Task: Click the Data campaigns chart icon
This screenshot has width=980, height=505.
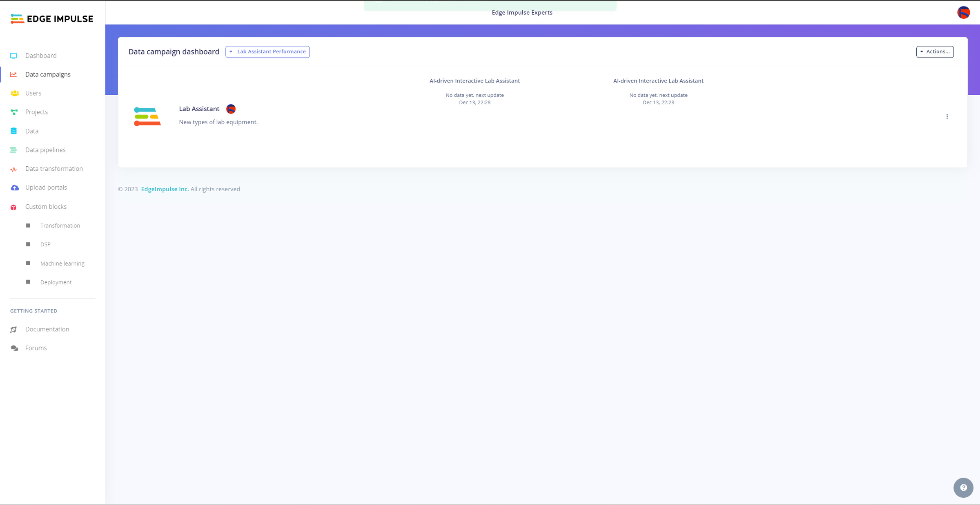Action: 13,75
